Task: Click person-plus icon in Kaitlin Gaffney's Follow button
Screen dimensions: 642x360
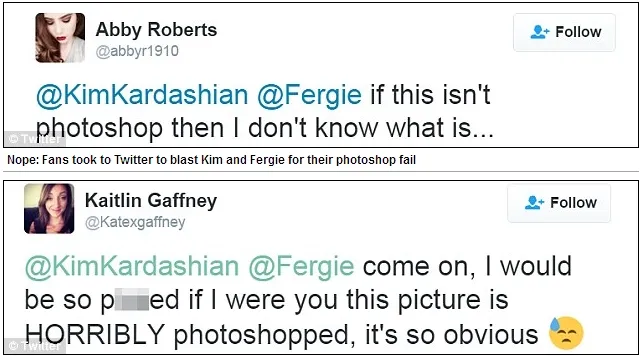Action: pos(534,203)
